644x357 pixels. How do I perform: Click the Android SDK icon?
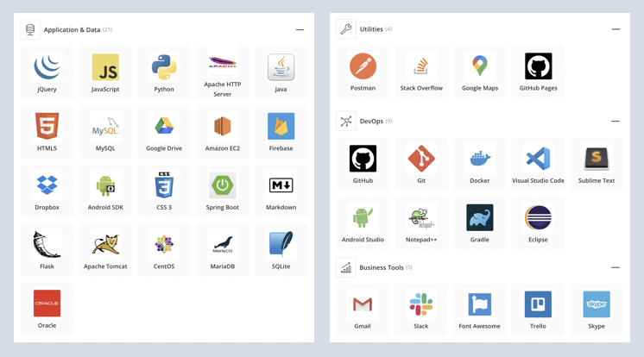point(105,185)
